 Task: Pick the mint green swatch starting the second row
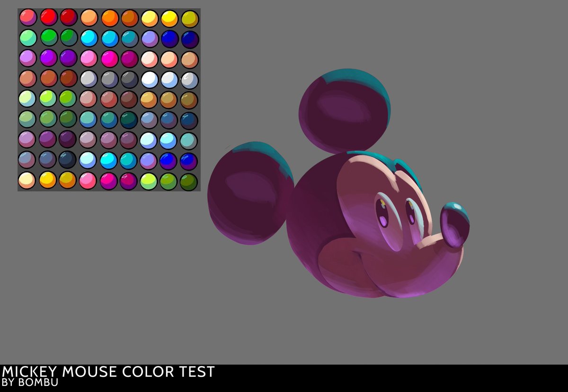tap(28, 38)
